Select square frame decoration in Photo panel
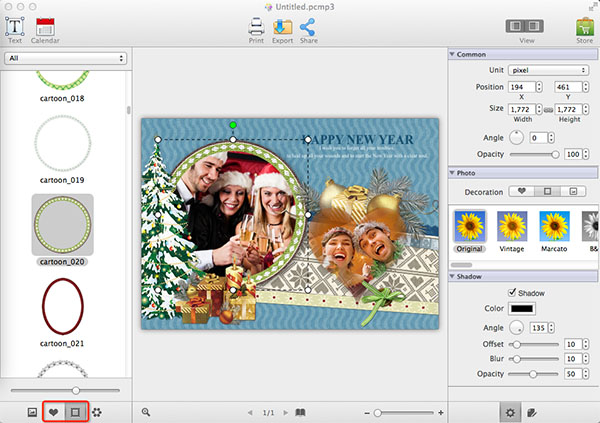Viewport: 600px width, 423px height. click(x=546, y=190)
